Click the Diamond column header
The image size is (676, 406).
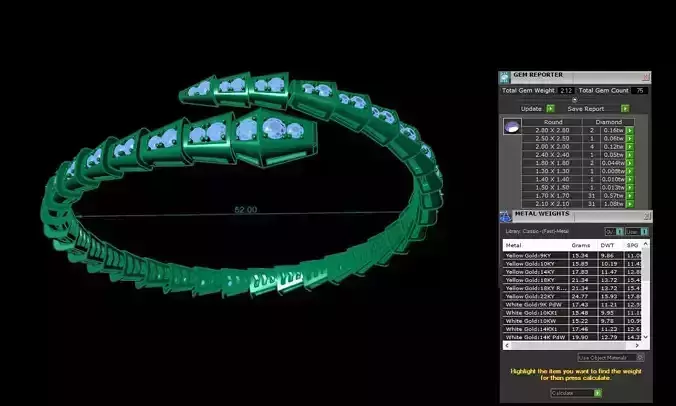pos(608,122)
